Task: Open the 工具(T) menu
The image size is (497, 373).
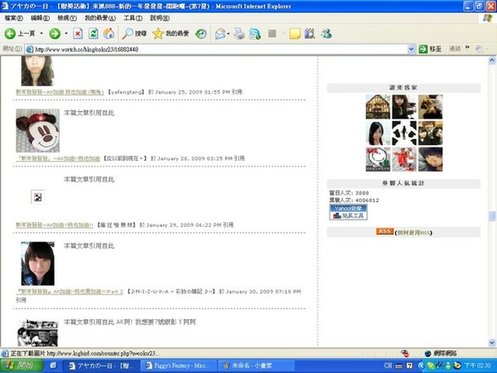Action: pos(133,18)
